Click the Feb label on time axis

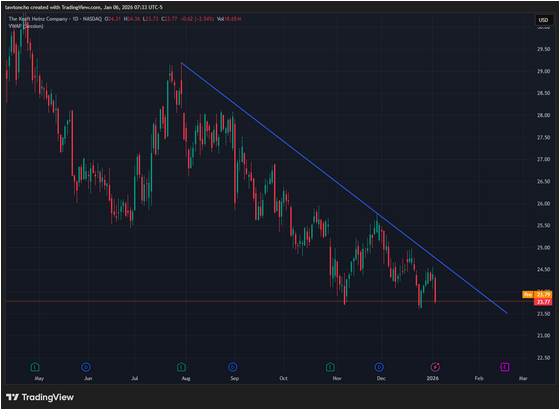[x=479, y=378]
